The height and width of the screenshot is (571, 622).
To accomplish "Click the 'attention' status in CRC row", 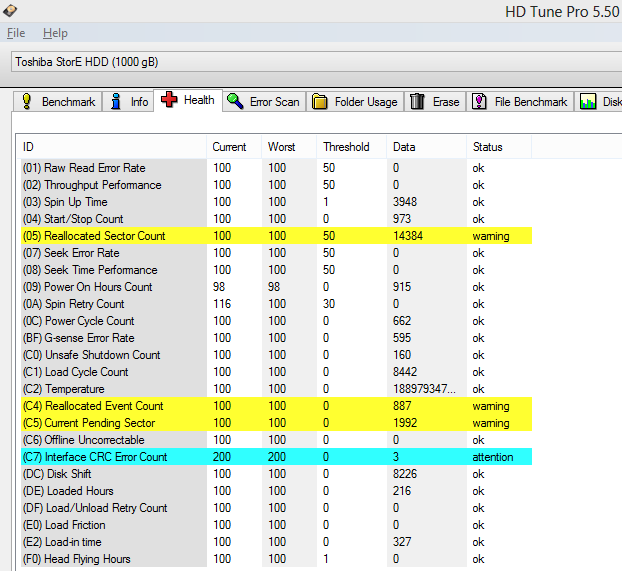I will (x=493, y=457).
